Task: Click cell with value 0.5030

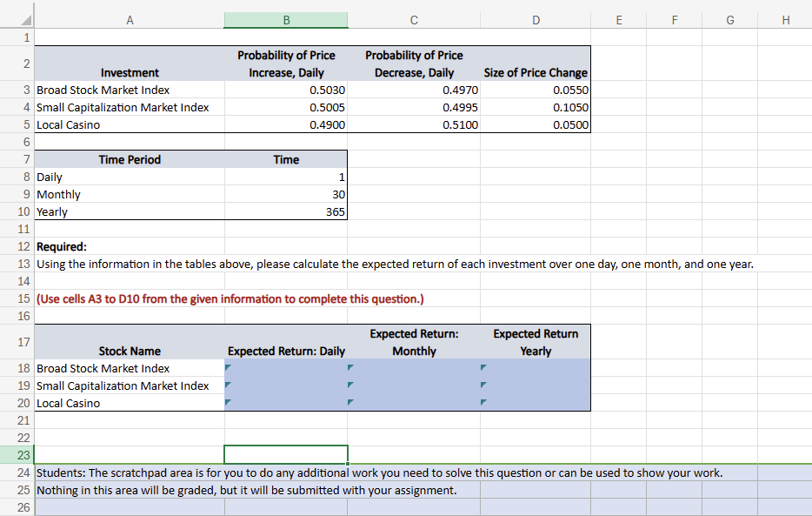Action: [286, 90]
